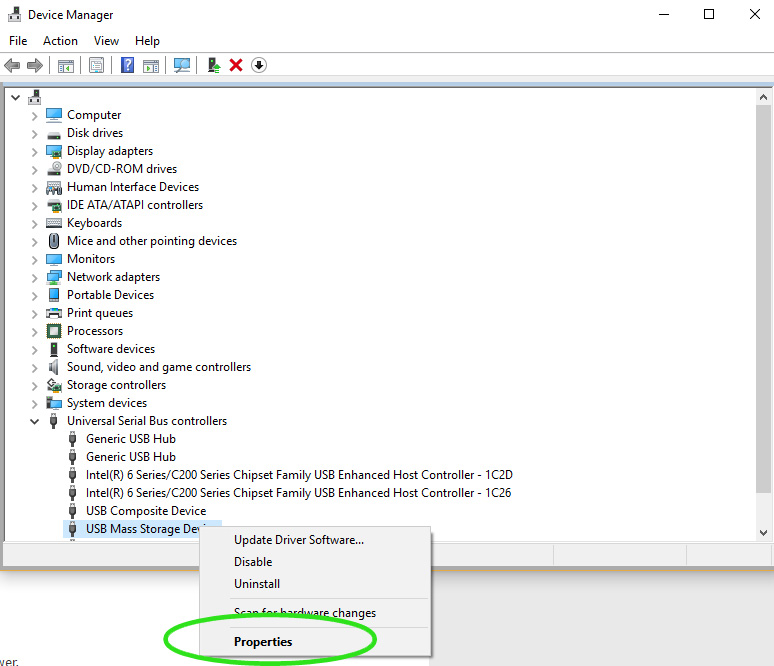
Task: Click the Show/Hide Action Pane toolbar icon
Action: click(151, 65)
